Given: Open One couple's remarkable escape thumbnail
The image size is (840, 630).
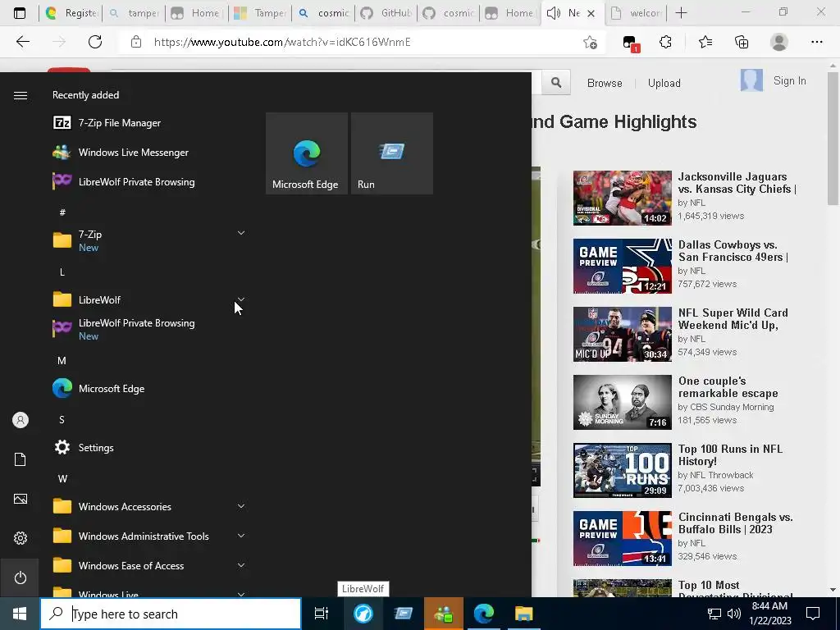Looking at the screenshot, I should 622,402.
